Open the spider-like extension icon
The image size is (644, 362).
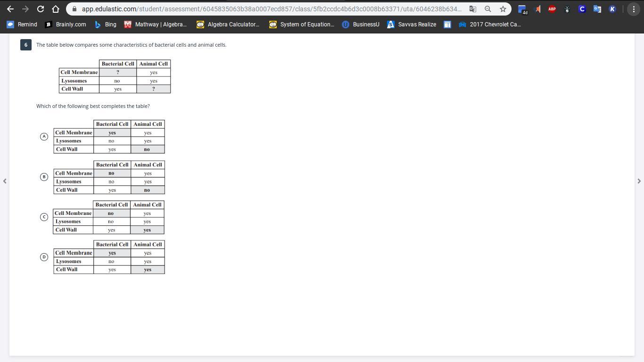[567, 9]
